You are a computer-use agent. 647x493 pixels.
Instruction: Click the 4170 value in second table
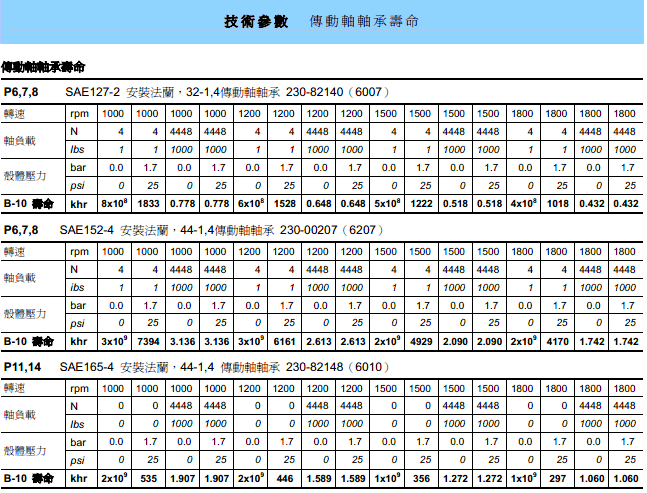557,341
